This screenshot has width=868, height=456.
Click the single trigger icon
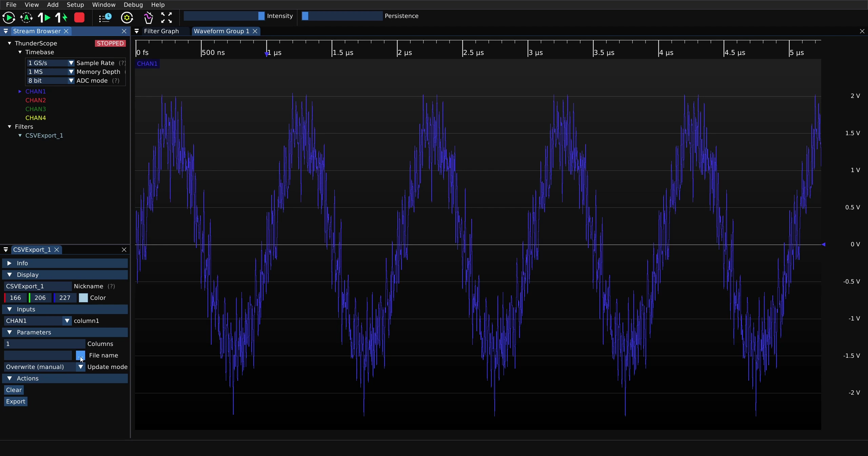(x=44, y=18)
